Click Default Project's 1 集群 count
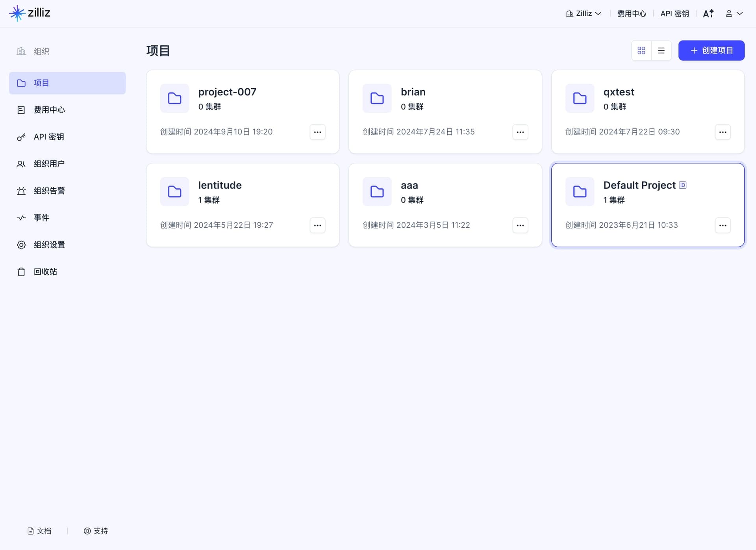 [x=614, y=200]
